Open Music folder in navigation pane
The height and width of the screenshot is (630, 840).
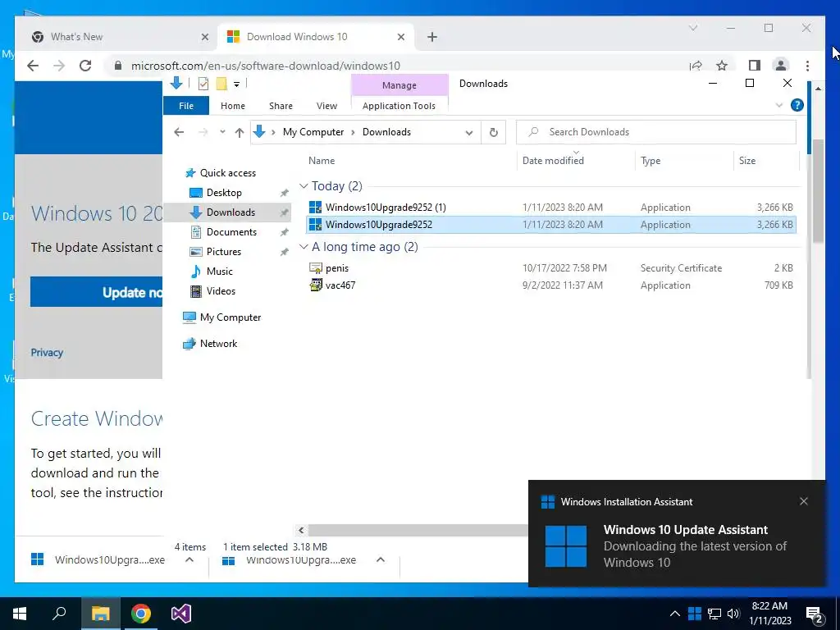[219, 271]
